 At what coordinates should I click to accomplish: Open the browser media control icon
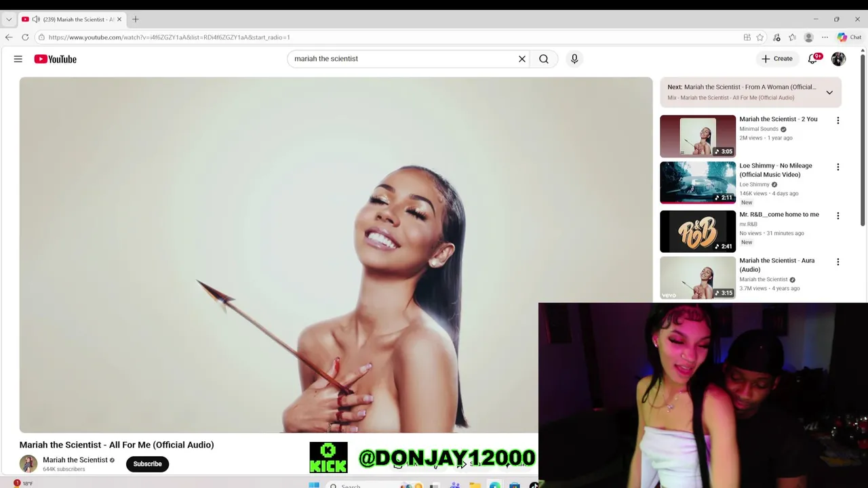tap(776, 37)
